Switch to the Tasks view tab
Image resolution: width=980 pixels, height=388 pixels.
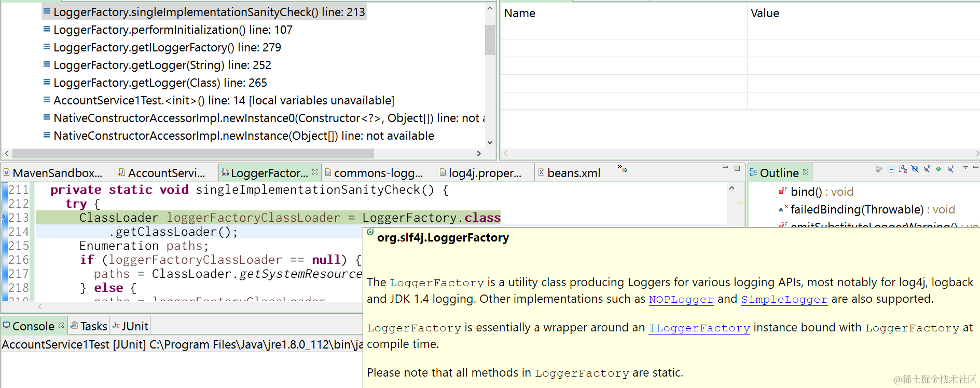(89, 326)
